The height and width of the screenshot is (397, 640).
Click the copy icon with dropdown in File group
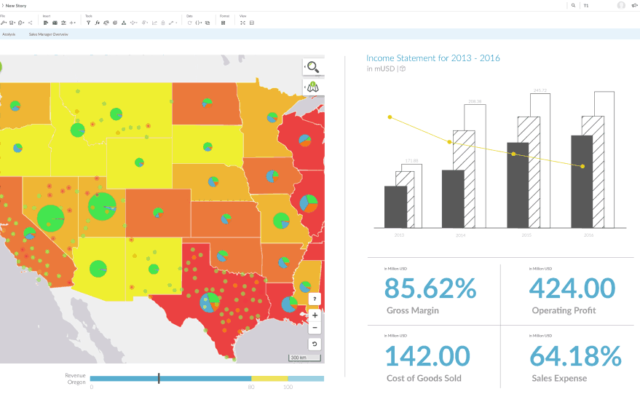tap(20, 23)
